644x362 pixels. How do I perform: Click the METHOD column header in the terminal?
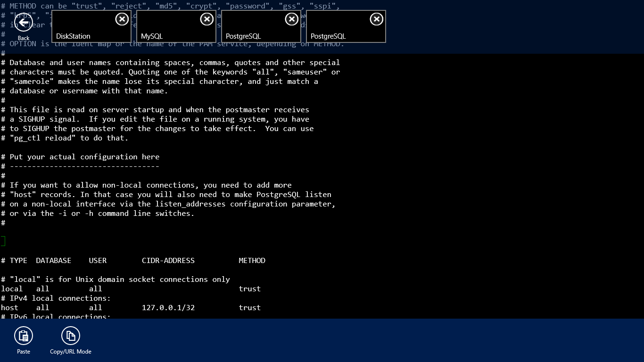252,261
